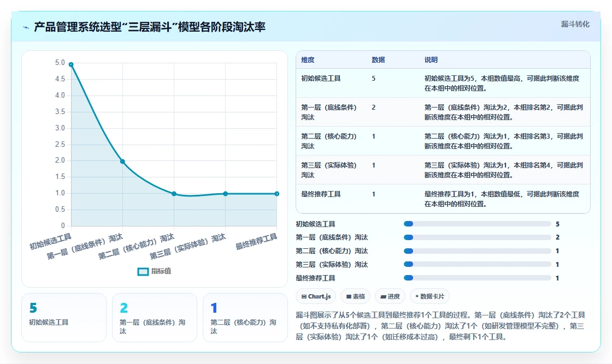The height and width of the screenshot is (364, 612).
Task: Click the chart point for 第三层（实际体验）淘汰
Action: 225,194
